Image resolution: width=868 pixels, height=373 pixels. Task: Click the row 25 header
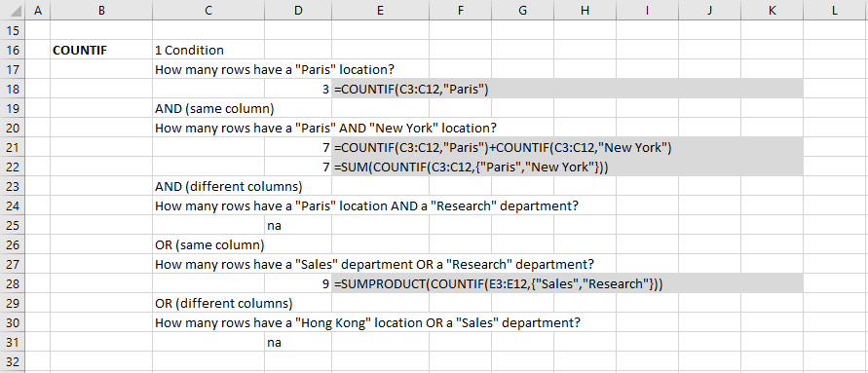click(x=13, y=225)
